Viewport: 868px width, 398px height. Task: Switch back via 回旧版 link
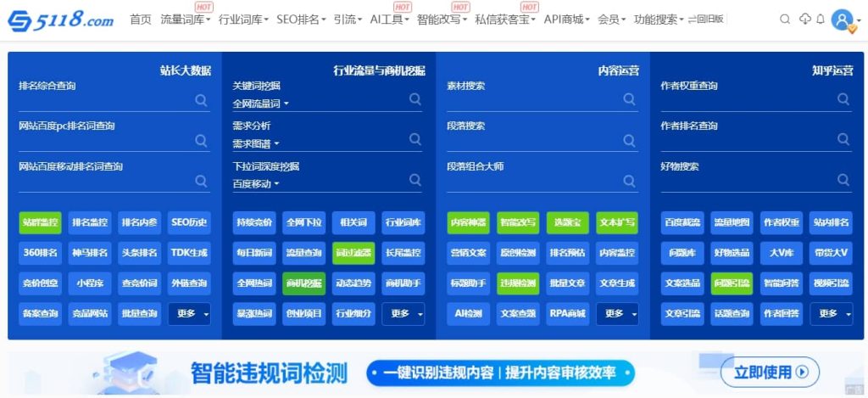[706, 20]
